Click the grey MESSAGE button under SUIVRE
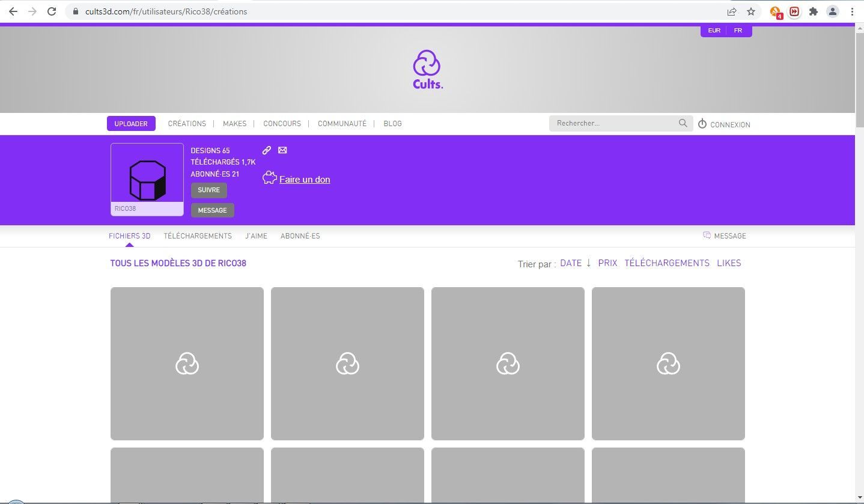The image size is (864, 504). click(213, 210)
